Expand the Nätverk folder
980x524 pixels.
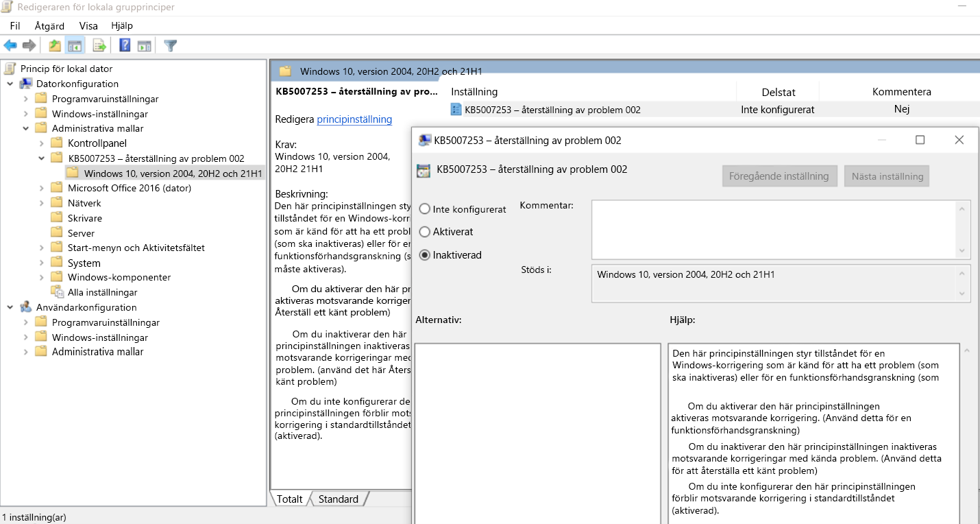tap(42, 203)
